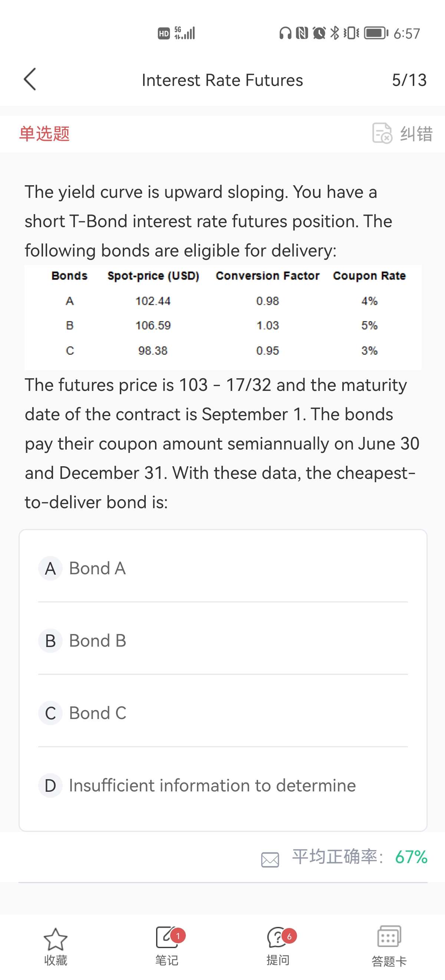Tap the Bluetooth status icon
Screen dimensions: 445x980
[334, 33]
